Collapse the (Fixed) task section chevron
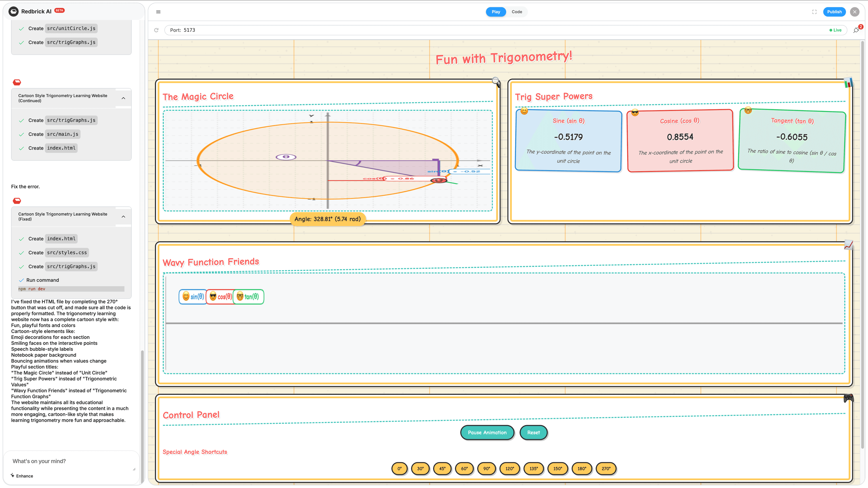Viewport: 868px width, 488px height. tap(123, 217)
